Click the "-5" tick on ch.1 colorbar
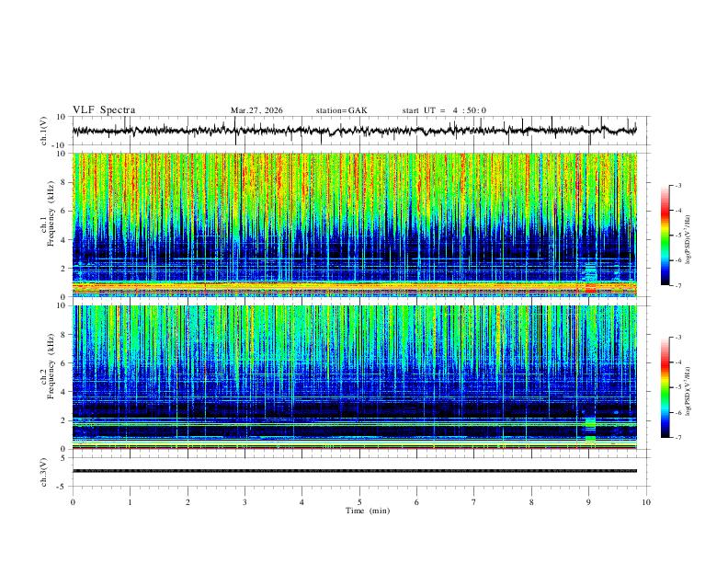 pyautogui.click(x=677, y=236)
